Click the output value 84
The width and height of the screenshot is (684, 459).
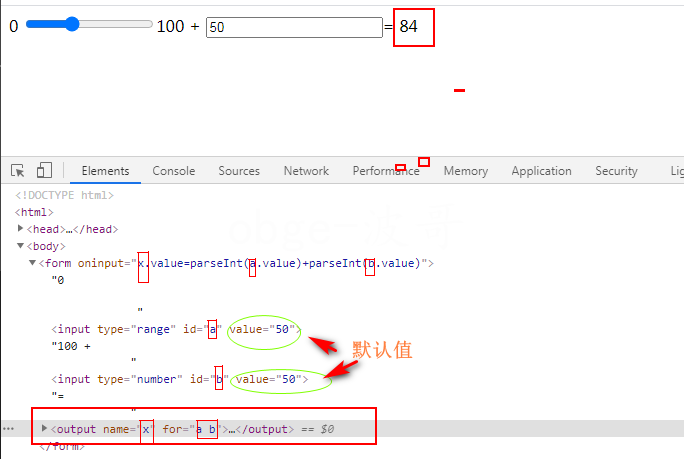[x=409, y=26]
